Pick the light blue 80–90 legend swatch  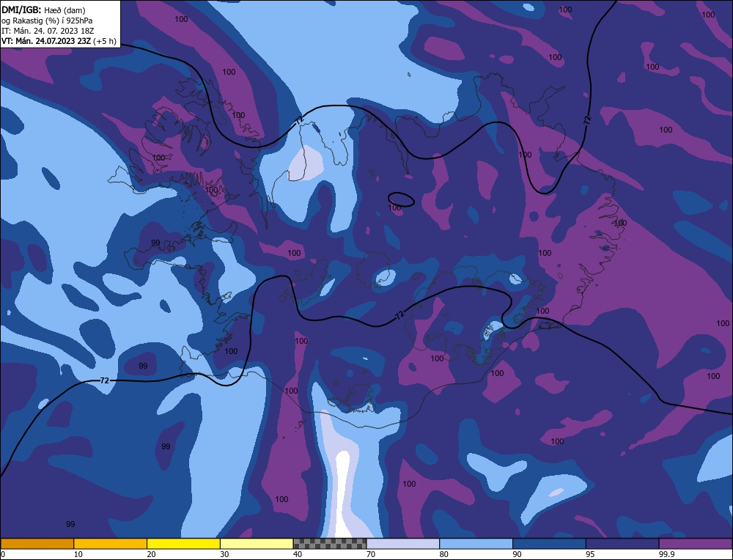[x=476, y=544]
